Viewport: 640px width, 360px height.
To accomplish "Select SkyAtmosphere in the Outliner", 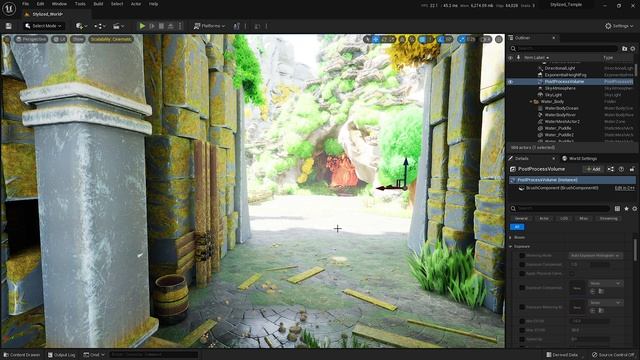I will click(x=560, y=88).
